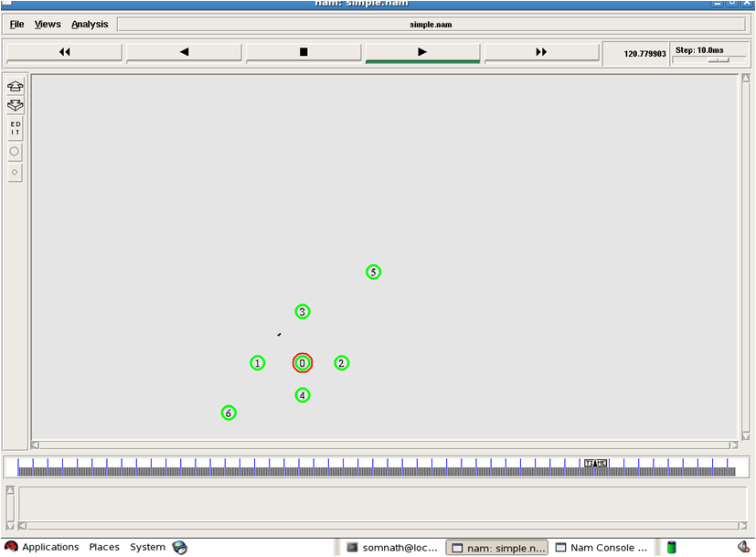The width and height of the screenshot is (756, 557).
Task: Switch to the somnath@loc... terminal window
Action: [x=393, y=547]
